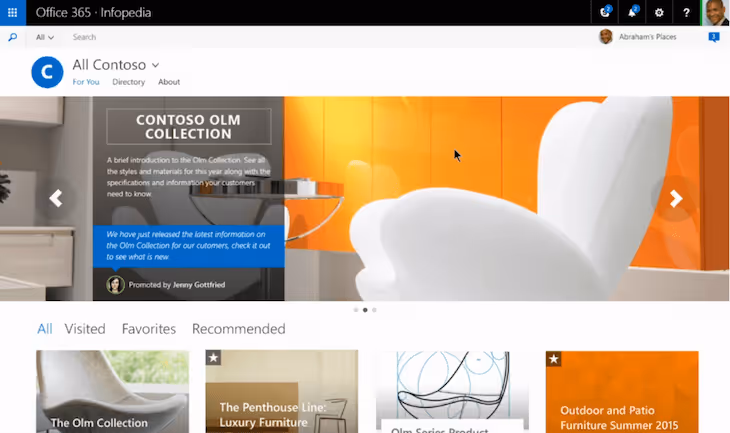The height and width of the screenshot is (433, 730).
Task: Open The Penthouse Line Luxury Furniture card
Action: (282, 392)
